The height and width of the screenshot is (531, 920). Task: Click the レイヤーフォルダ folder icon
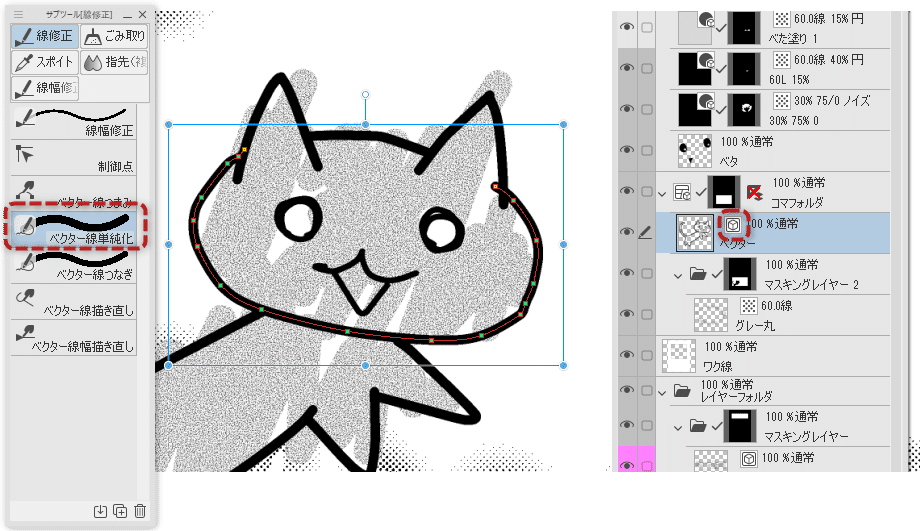tap(682, 390)
